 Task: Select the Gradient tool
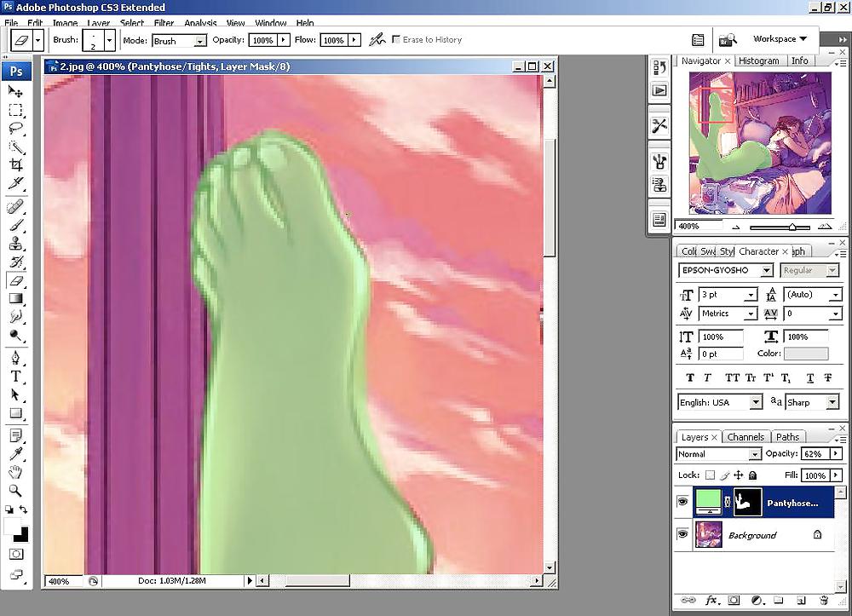[x=15, y=298]
